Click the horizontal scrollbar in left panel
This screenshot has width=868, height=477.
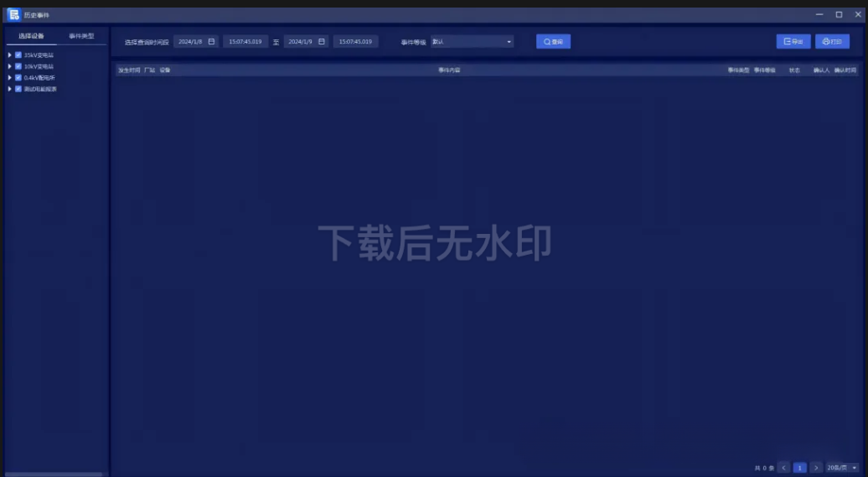coord(54,474)
